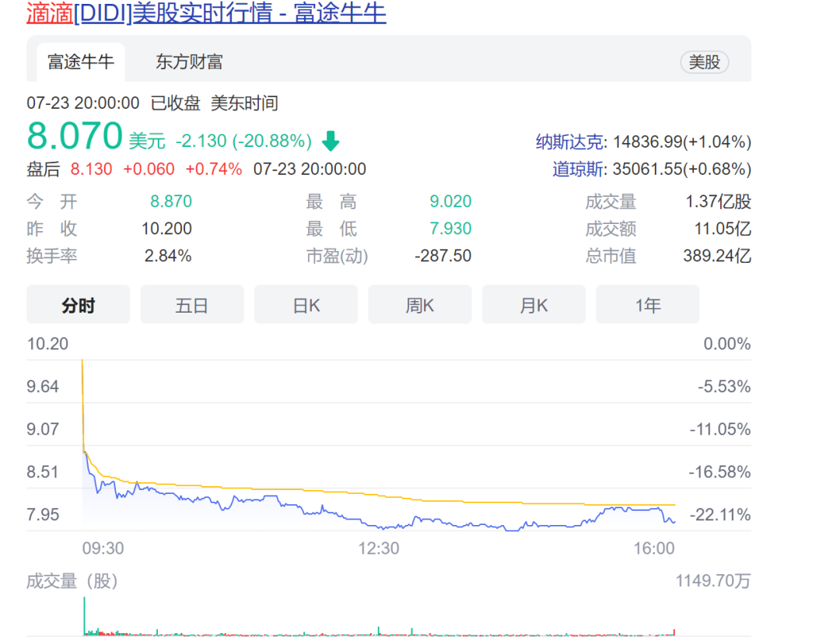Image resolution: width=840 pixels, height=637 pixels.
Task: Select the 1年 chart tab
Action: 648,305
